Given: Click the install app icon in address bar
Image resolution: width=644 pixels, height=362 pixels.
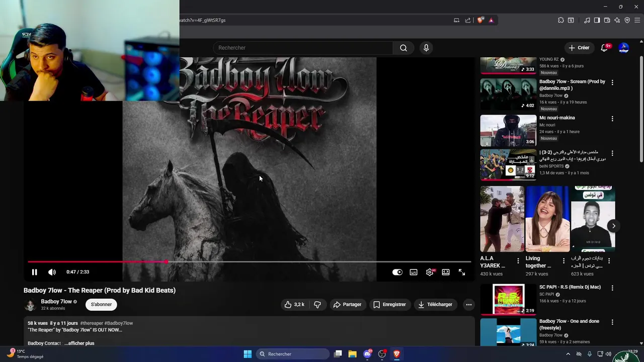Looking at the screenshot, I should [x=456, y=20].
